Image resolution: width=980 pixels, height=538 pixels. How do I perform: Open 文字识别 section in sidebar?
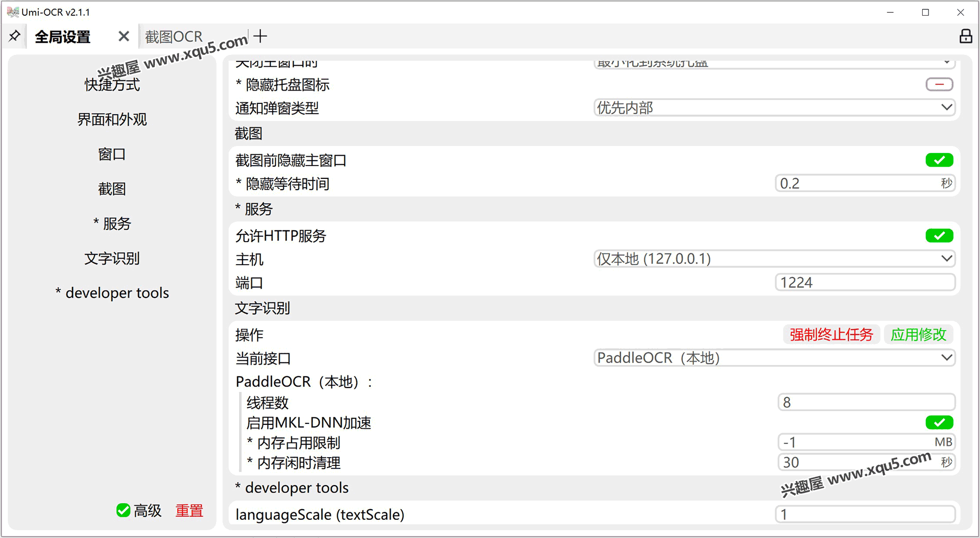pos(112,259)
